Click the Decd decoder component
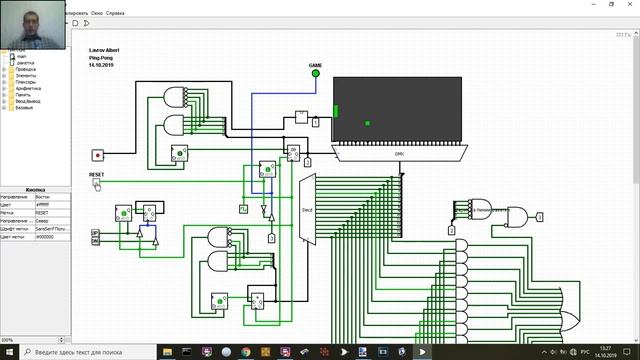This screenshot has width=640, height=360. pyautogui.click(x=307, y=209)
